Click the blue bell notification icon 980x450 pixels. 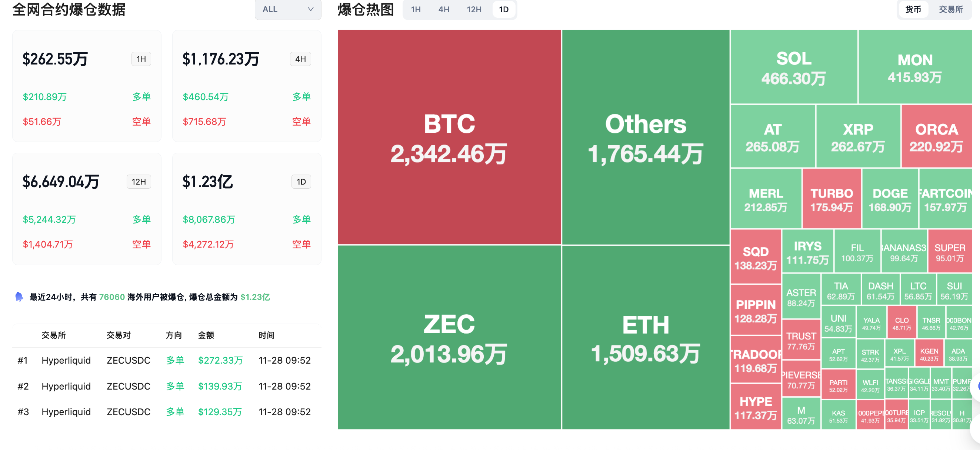[x=19, y=297]
